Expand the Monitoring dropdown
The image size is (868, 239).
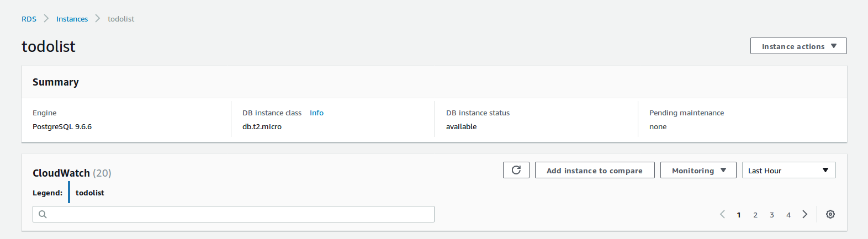pyautogui.click(x=698, y=171)
